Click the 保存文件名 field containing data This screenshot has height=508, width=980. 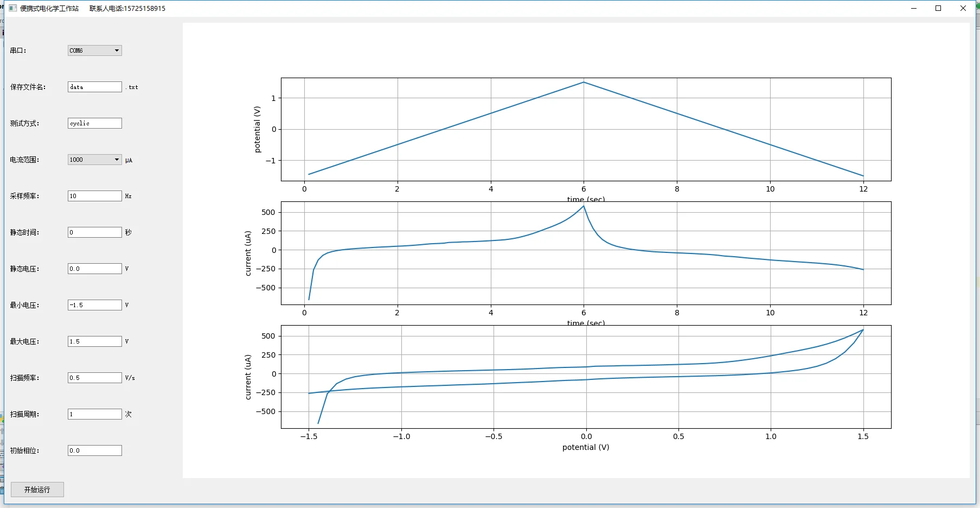95,87
